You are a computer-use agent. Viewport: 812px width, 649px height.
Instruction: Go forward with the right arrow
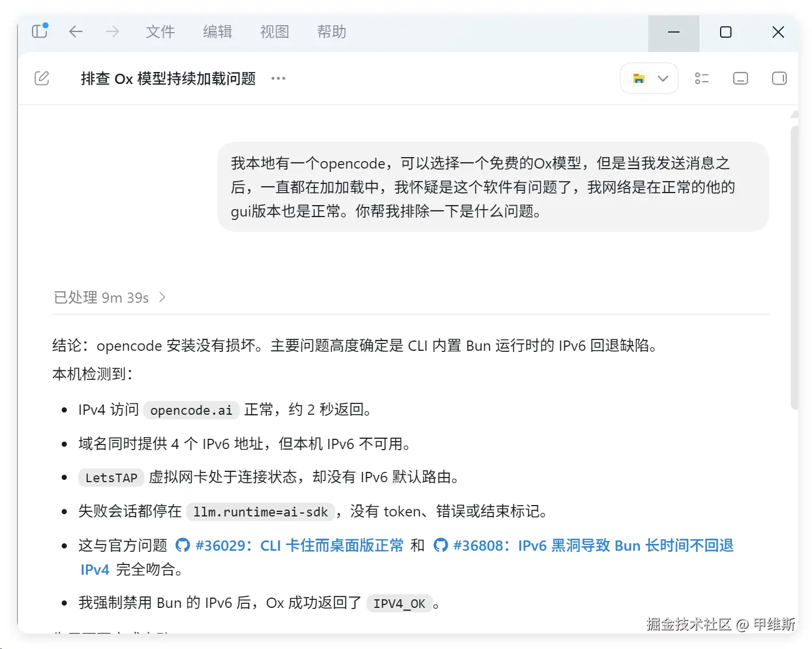(x=112, y=31)
